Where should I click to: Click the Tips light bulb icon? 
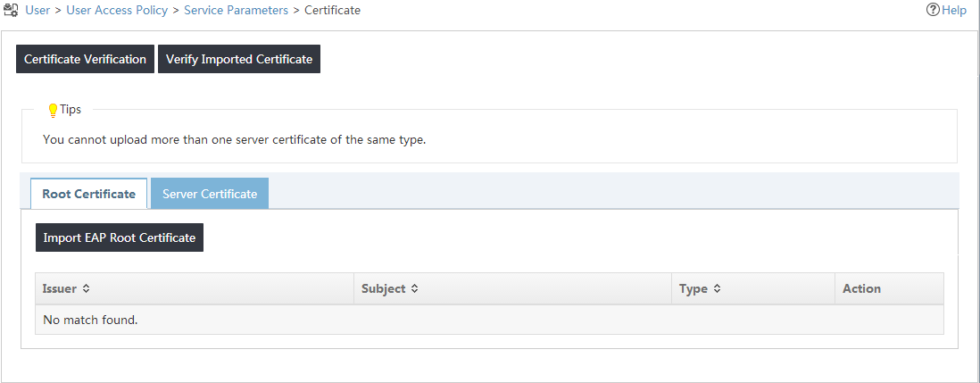pyautogui.click(x=54, y=111)
